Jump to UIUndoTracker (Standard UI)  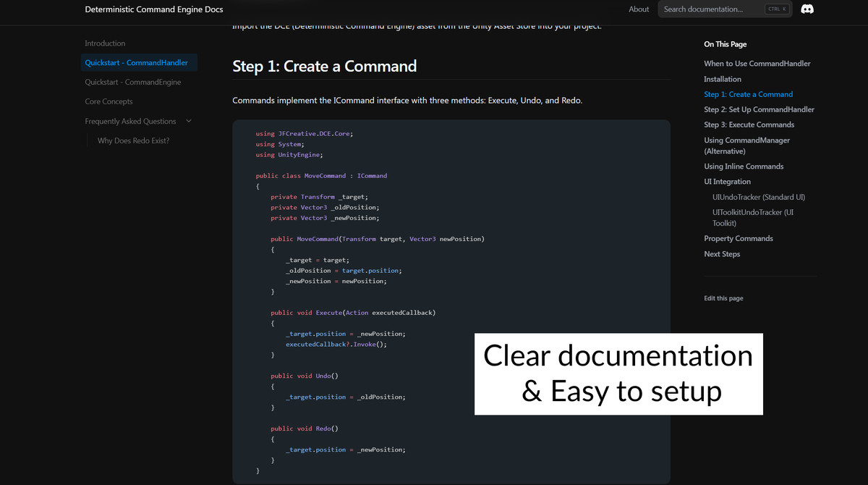tap(759, 197)
